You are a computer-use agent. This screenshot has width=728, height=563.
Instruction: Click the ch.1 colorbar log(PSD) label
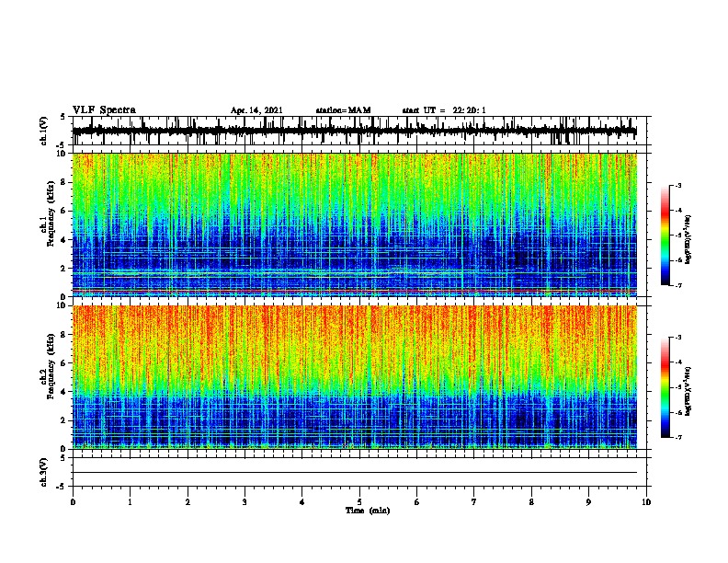(x=688, y=239)
